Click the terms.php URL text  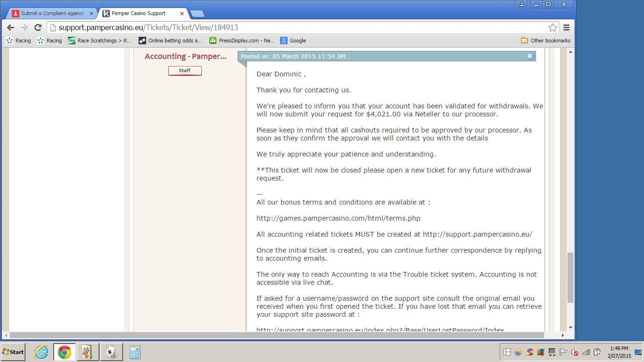coord(339,218)
